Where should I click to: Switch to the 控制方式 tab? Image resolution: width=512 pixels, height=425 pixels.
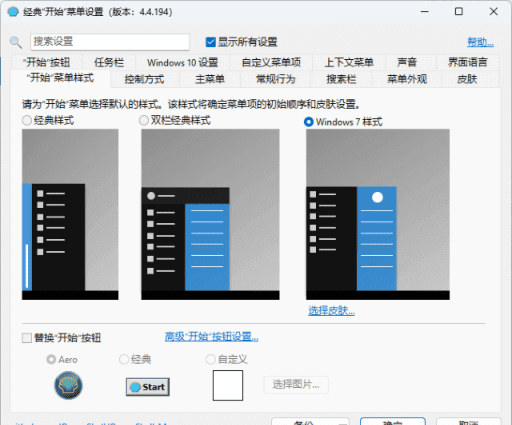point(144,79)
